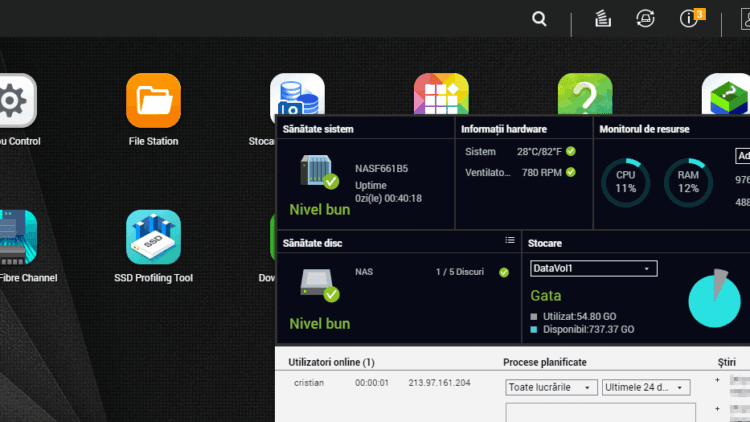The width and height of the screenshot is (750, 422).
Task: Open the colorful grid App Center icon
Action: point(441,98)
